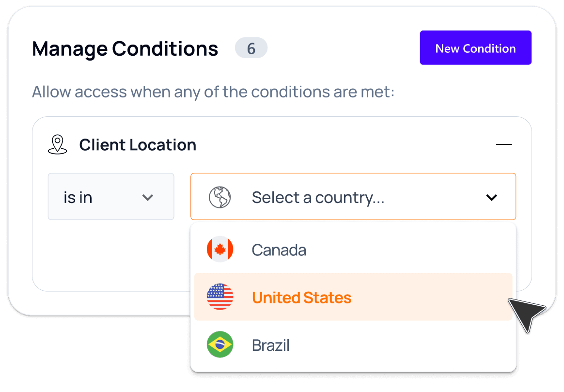Open the 'is in' operator dropdown
564x392 pixels.
tap(111, 197)
